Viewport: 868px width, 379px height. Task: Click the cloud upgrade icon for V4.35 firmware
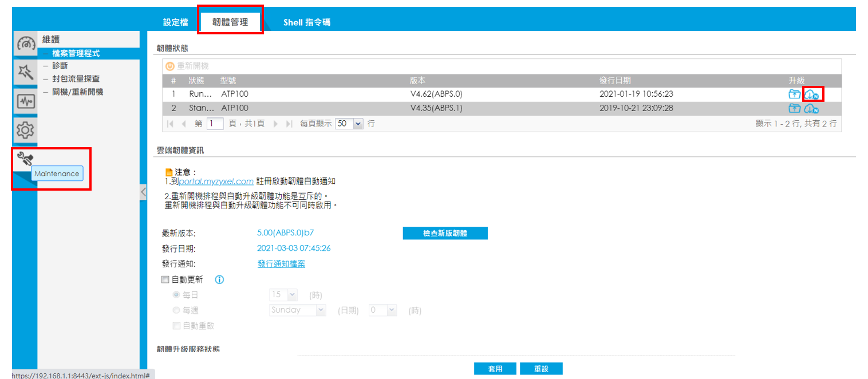(812, 108)
